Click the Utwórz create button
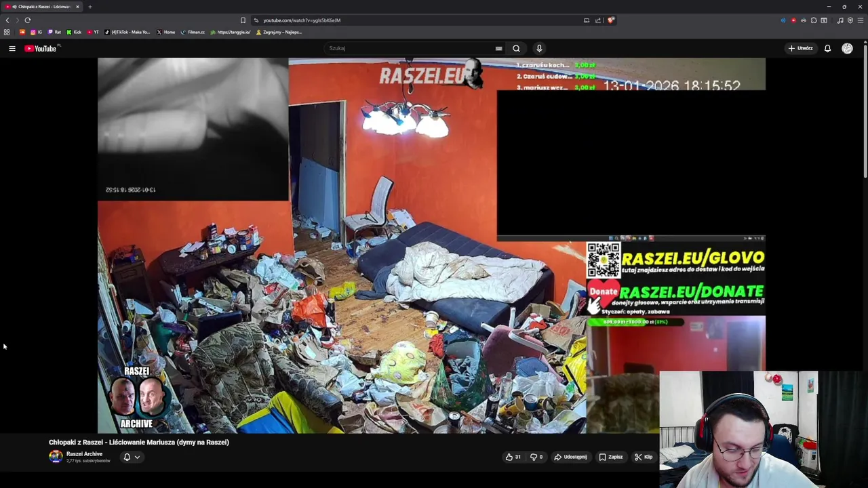Screen dimensions: 868x488 coord(800,48)
